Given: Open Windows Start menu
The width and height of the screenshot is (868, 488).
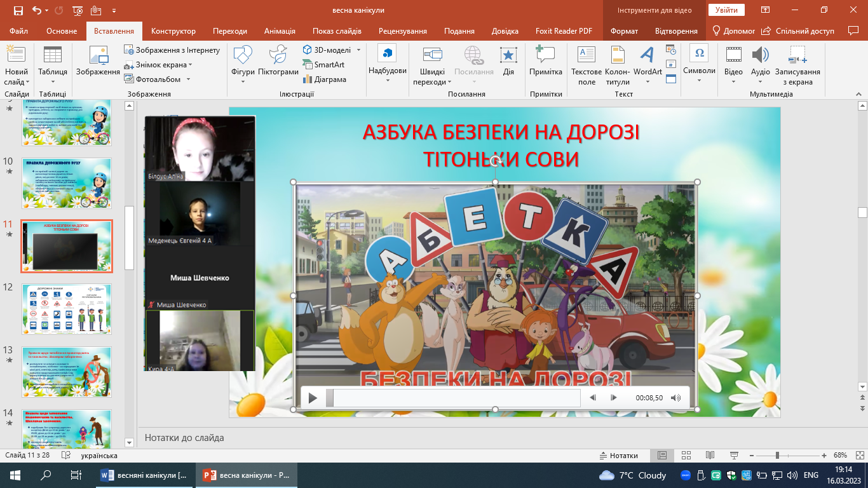Looking at the screenshot, I should [15, 475].
